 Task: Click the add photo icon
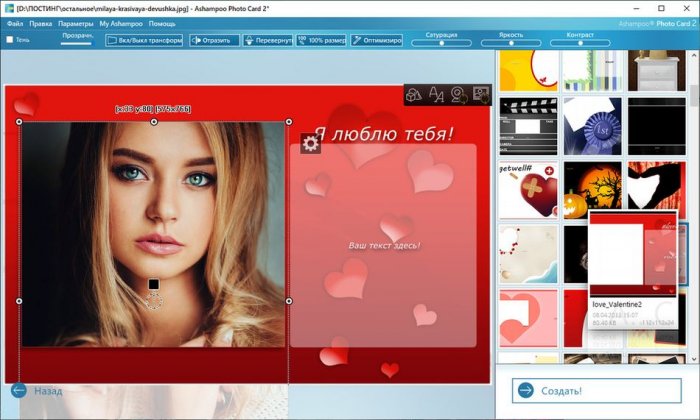[x=481, y=95]
